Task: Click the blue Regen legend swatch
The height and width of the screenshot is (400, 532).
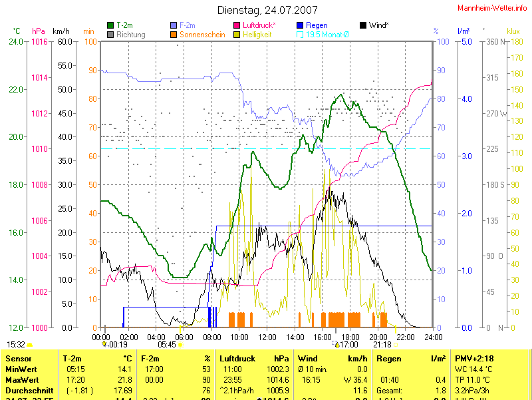Action: click(x=300, y=25)
